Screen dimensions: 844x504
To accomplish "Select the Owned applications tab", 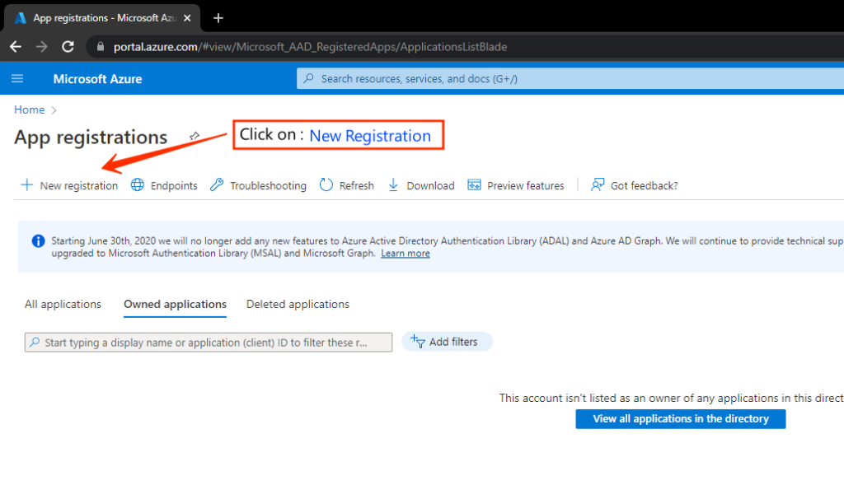I will point(175,305).
